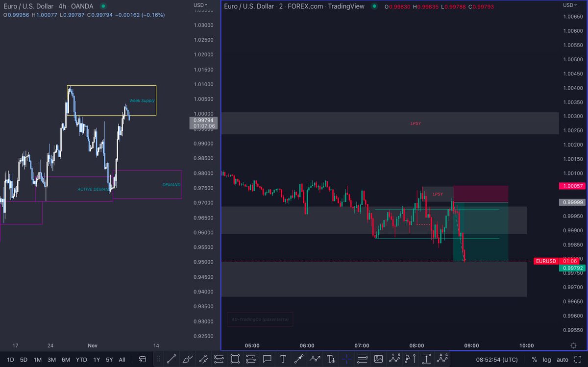Select the Elliott Impulse Wave 12345 tool
The width and height of the screenshot is (588, 367).
[394, 359]
